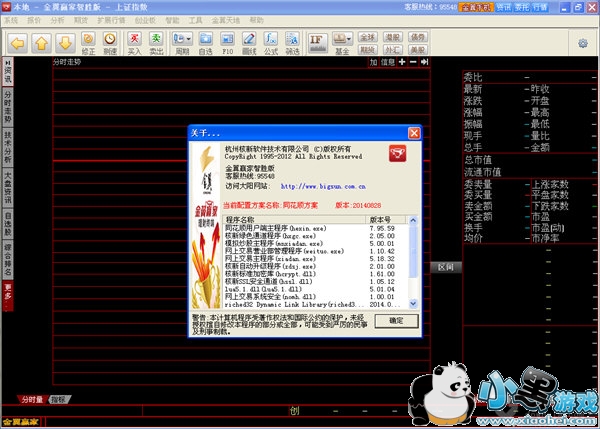
Task: Click the 卖出 sell icon
Action: 156,43
